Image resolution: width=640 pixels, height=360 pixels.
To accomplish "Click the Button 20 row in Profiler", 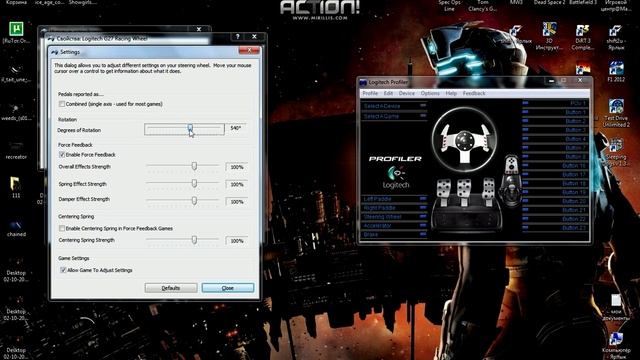I will click(x=555, y=201).
